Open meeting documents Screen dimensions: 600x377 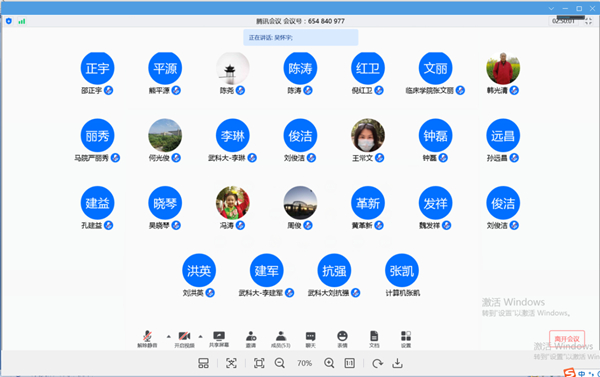tap(374, 339)
